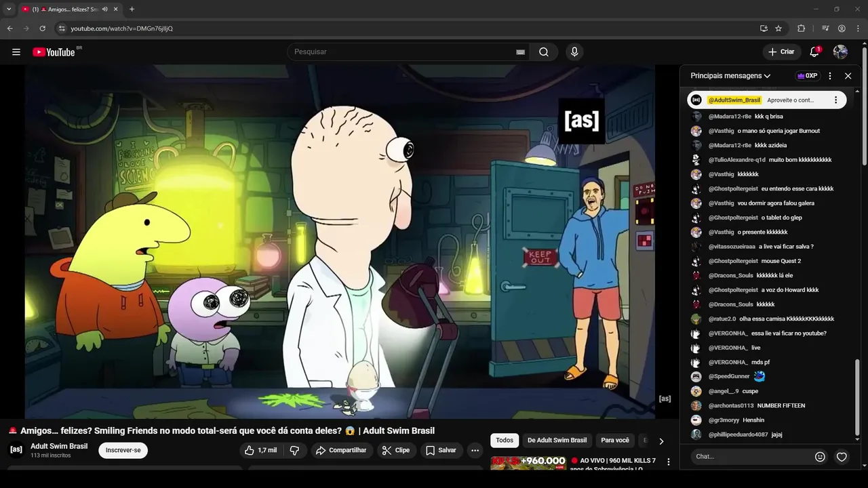Image resolution: width=868 pixels, height=488 pixels.
Task: Open the account avatar menu
Action: 840,52
